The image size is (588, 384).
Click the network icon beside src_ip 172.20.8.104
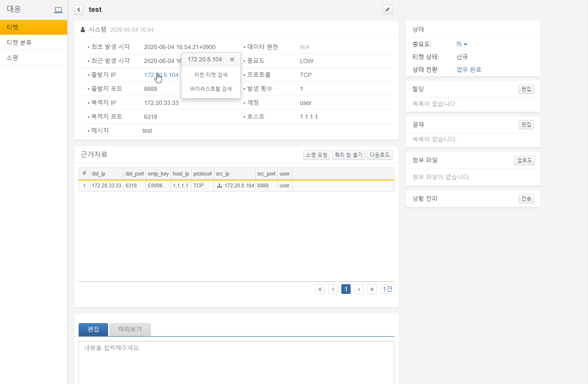(x=219, y=186)
